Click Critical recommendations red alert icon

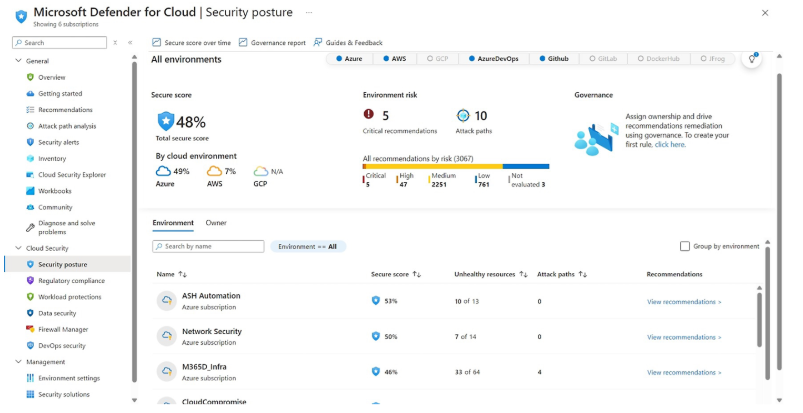[368, 114]
